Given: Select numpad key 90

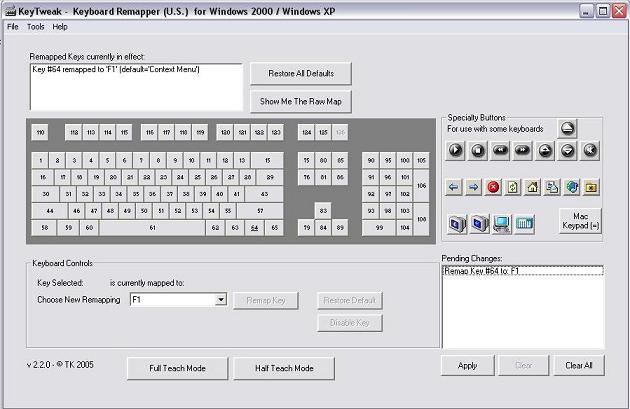Looking at the screenshot, I should tap(371, 160).
